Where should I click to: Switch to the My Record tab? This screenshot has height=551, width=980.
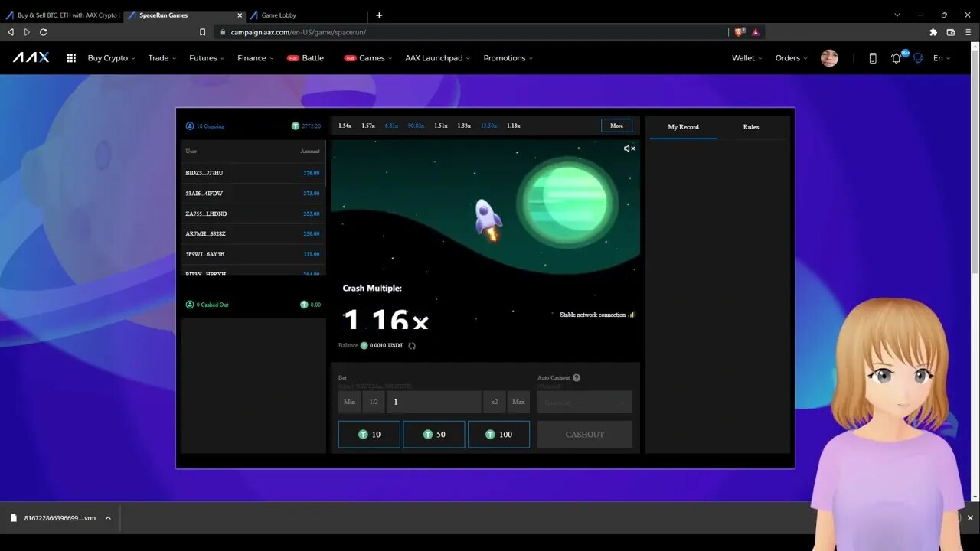pos(683,127)
